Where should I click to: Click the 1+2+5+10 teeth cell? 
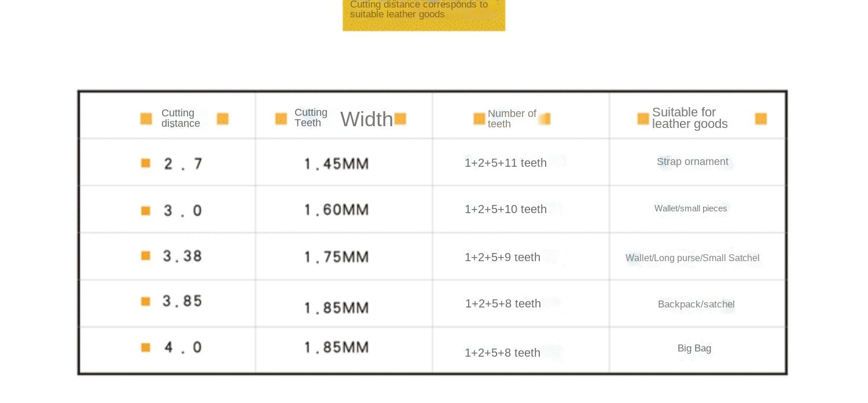505,209
